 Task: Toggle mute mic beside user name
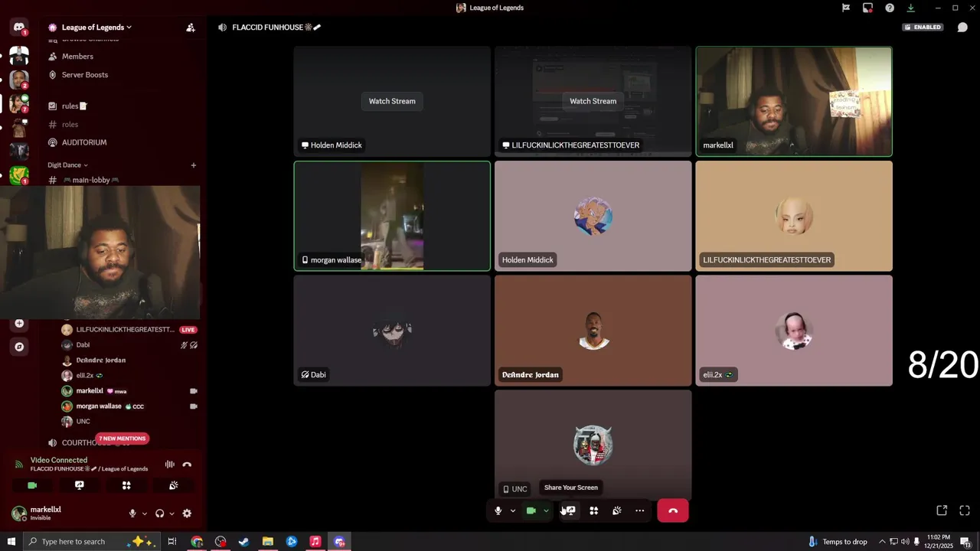coord(132,514)
